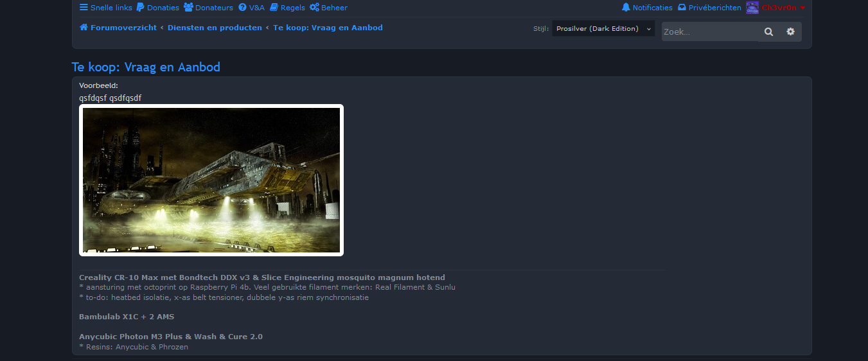868x361 pixels.
Task: Open V&A via the question mark icon
Action: tap(242, 8)
